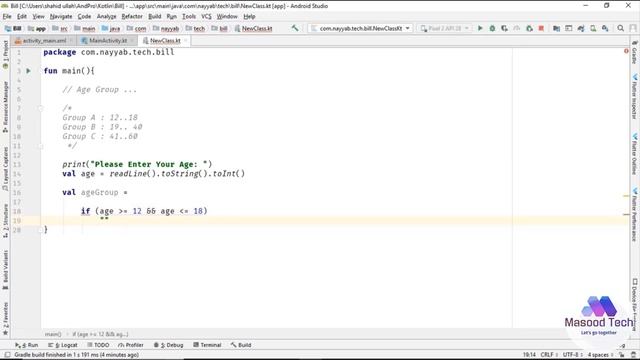Click the tool windows toggle icon in status bar corner
Screen dimensions: 640x360
[x=7, y=355]
